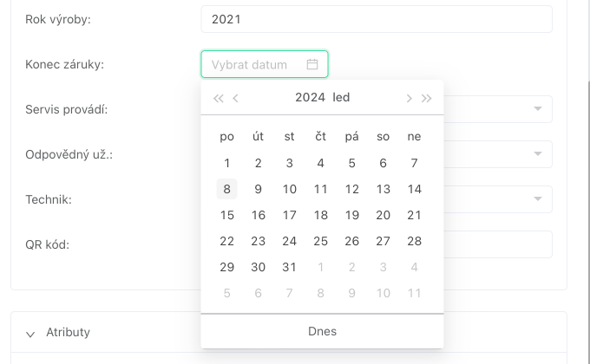Viewport: 590px width, 364px height.
Task: Select day 15 in the calendar
Action: 227,215
